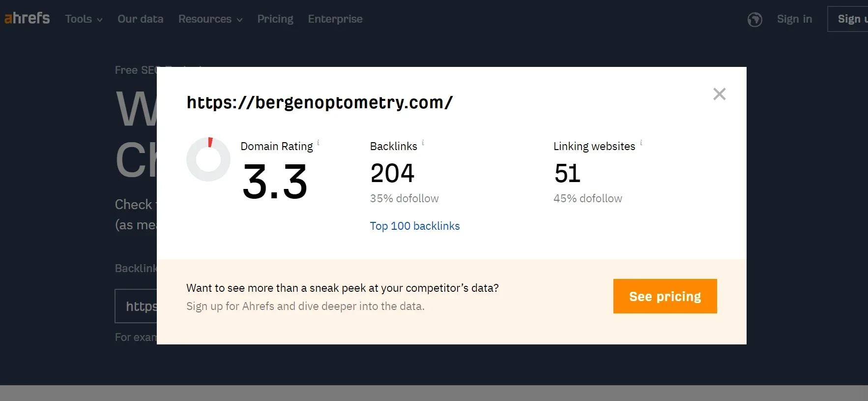Viewport: 868px width, 401px height.
Task: Click the URL input field behind popup
Action: point(136,306)
